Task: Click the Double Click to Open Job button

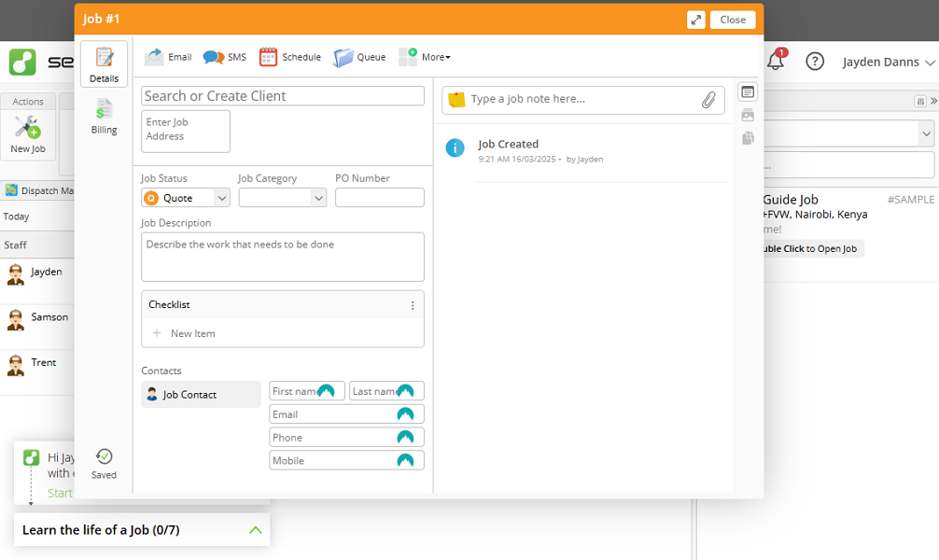Action: click(813, 248)
